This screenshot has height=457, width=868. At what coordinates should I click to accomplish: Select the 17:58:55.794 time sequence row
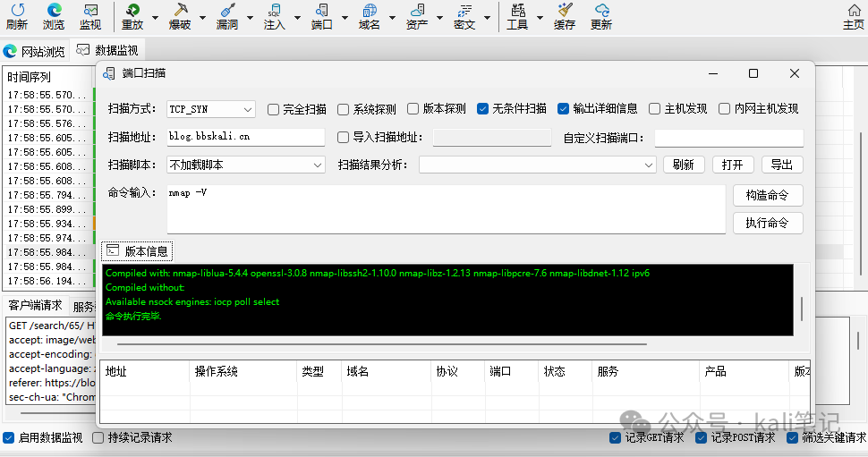coord(48,195)
